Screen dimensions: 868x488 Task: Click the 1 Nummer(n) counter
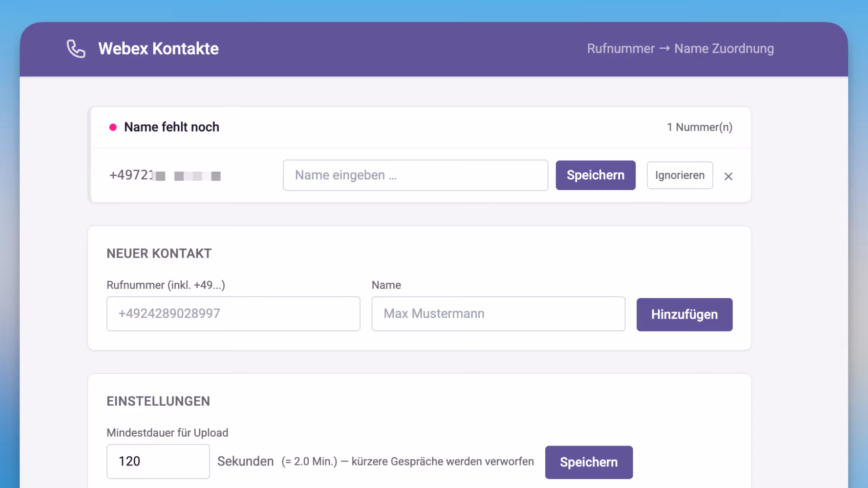coord(700,127)
